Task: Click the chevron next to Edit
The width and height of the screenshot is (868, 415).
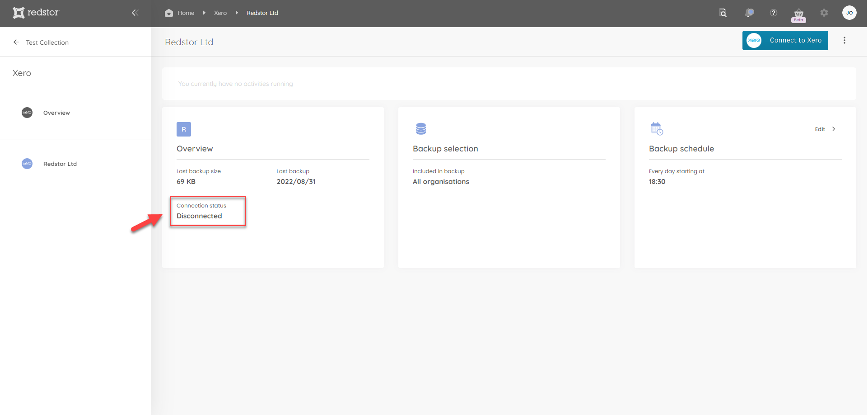Action: (834, 129)
